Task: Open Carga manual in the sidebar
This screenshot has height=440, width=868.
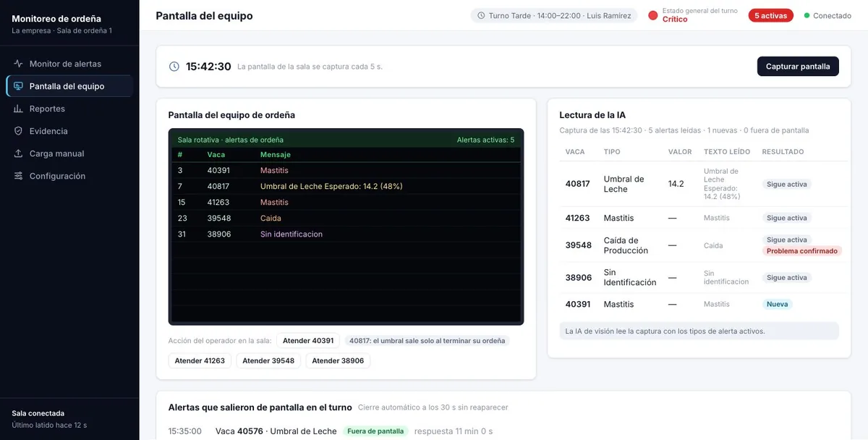Action: [69, 153]
